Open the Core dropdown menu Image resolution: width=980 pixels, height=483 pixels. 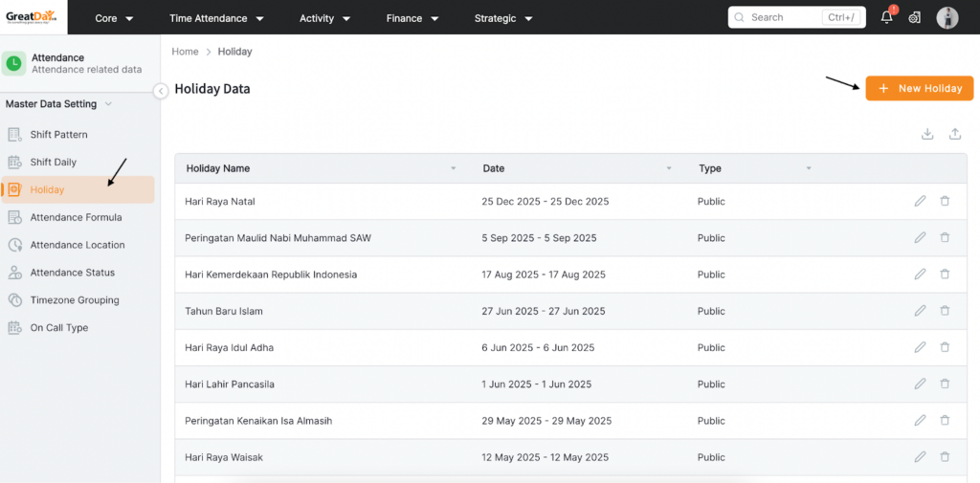[114, 18]
